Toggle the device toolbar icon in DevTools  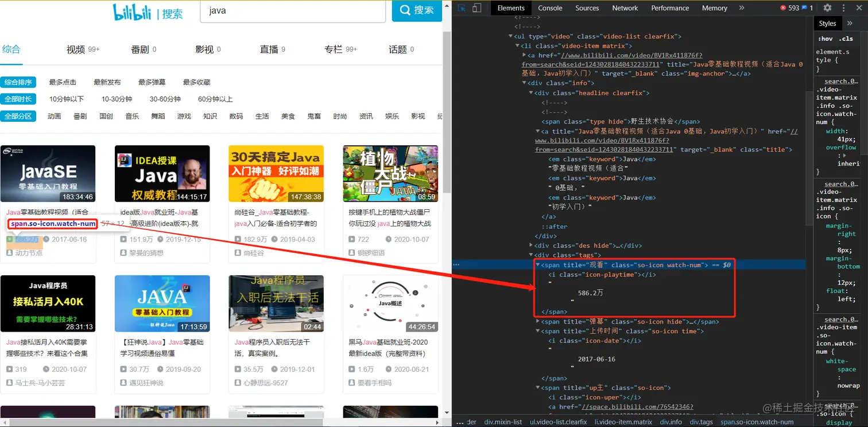477,8
